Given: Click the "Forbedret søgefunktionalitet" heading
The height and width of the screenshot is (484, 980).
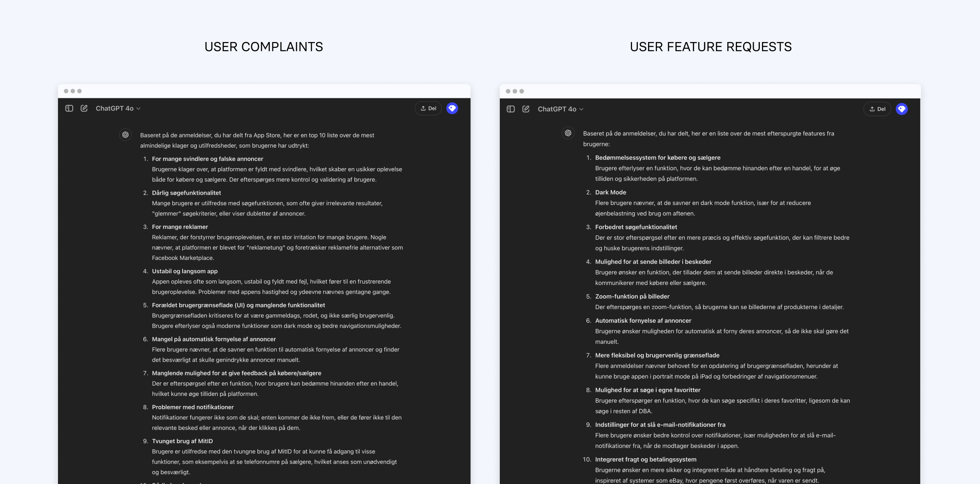Looking at the screenshot, I should (636, 227).
